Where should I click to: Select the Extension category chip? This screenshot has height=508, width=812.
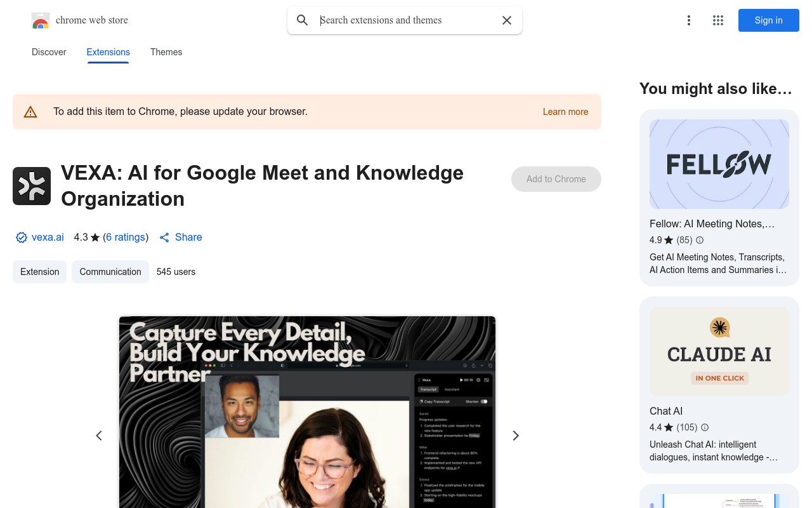tap(39, 272)
